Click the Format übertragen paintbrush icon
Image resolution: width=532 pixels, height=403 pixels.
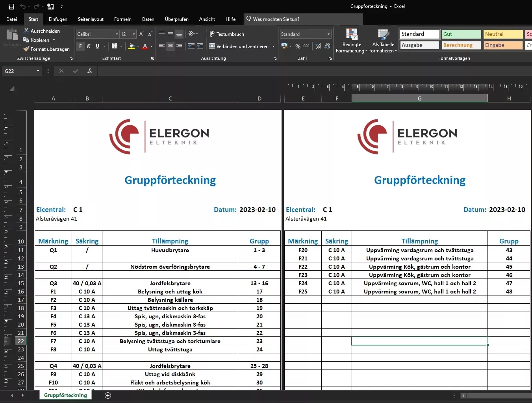pos(26,49)
